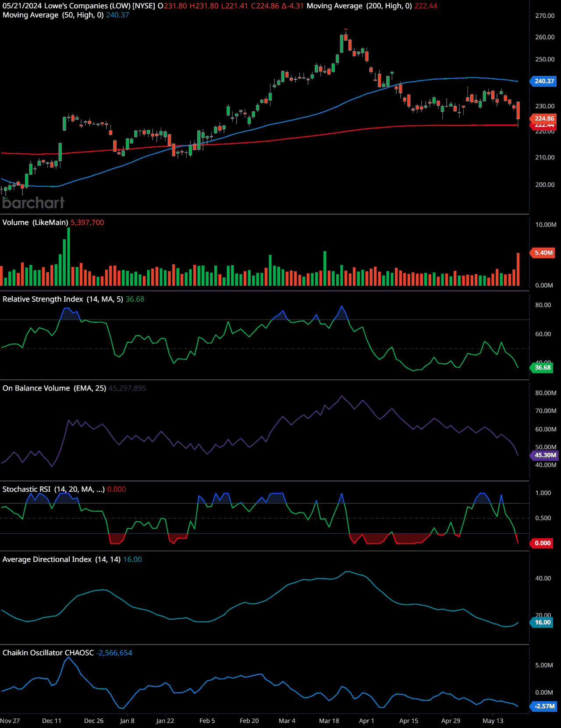Click the 260.00 price axis label

point(545,37)
